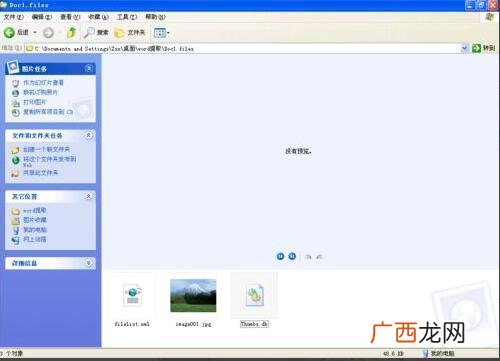Click the share-folder hand icon
Image resolution: width=500 pixels, height=361 pixels.
(15, 173)
